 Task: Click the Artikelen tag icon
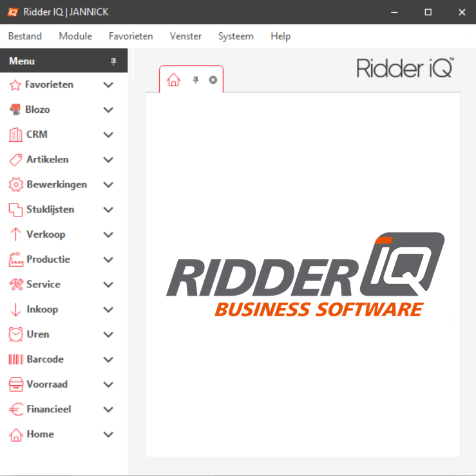coord(15,160)
